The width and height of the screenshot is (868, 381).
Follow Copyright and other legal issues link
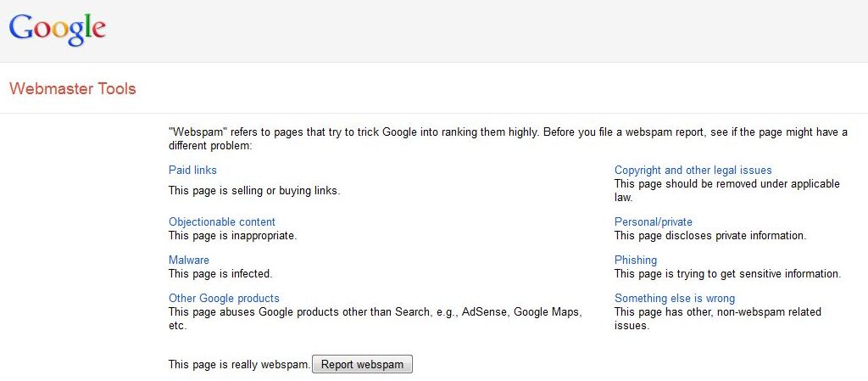click(693, 170)
